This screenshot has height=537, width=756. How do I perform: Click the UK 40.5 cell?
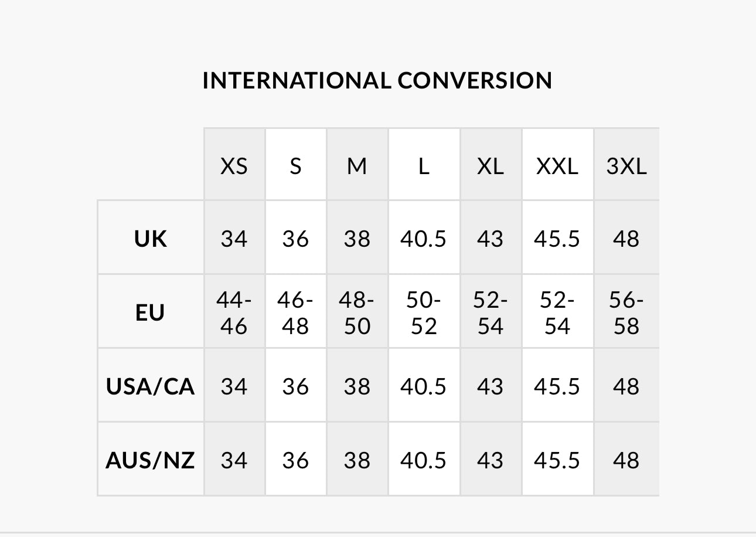point(424,239)
